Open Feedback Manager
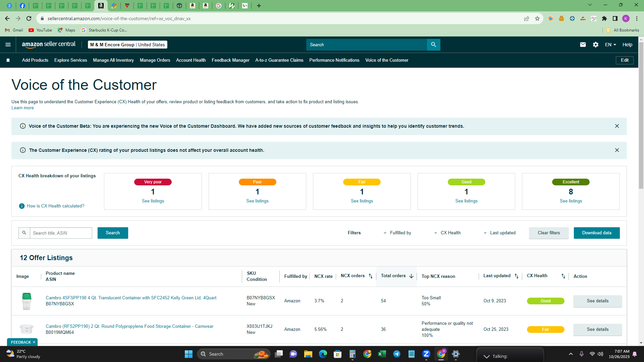 coord(230,60)
